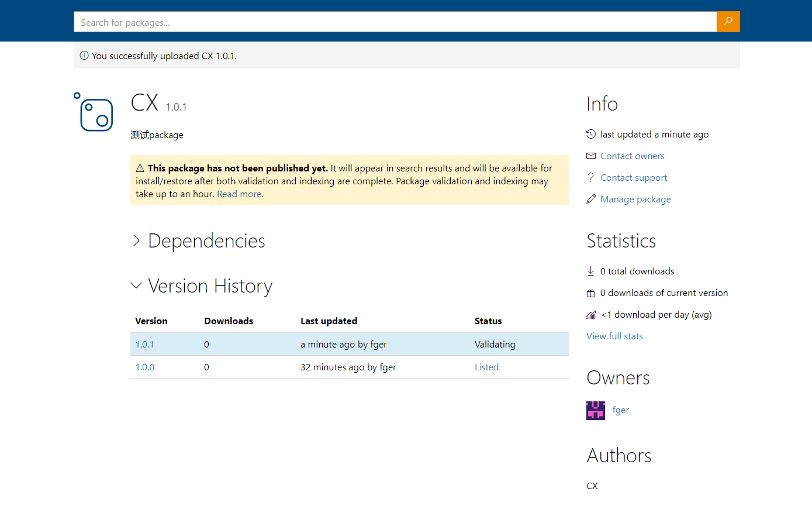
Task: Click the Version column header
Action: (151, 321)
